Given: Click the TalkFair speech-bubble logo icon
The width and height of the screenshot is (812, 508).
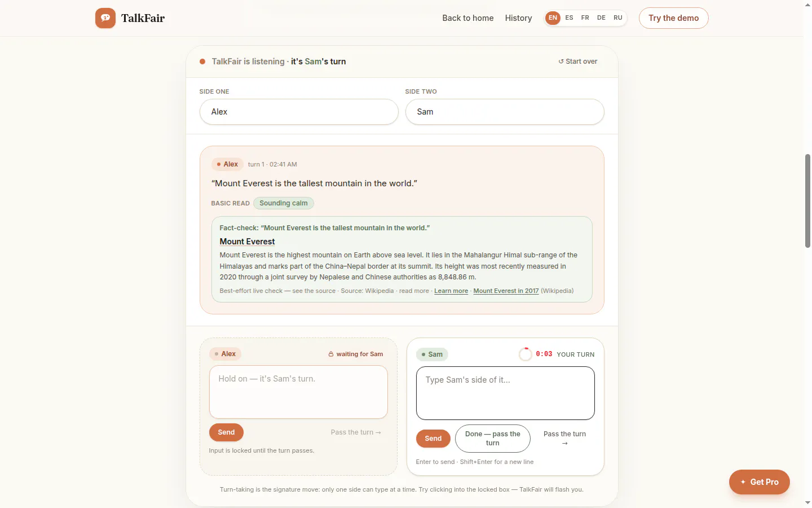Looking at the screenshot, I should (x=105, y=18).
